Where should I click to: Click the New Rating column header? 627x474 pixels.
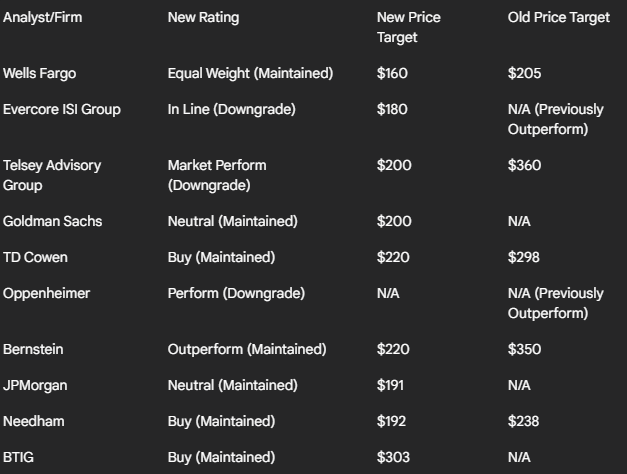[x=203, y=18]
